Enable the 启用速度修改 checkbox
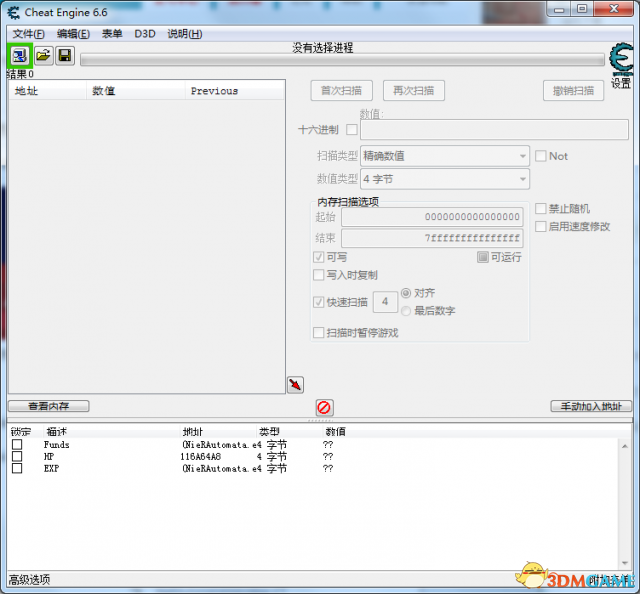The image size is (640, 594). tap(540, 226)
